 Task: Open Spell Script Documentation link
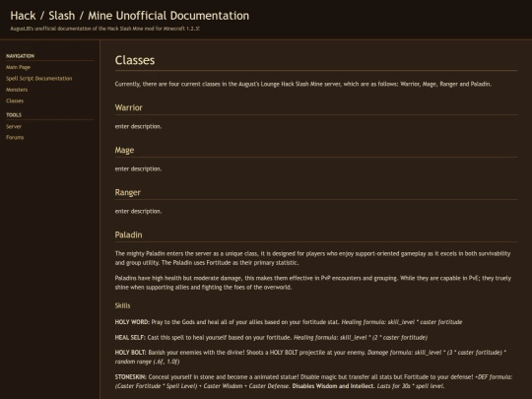(x=39, y=79)
